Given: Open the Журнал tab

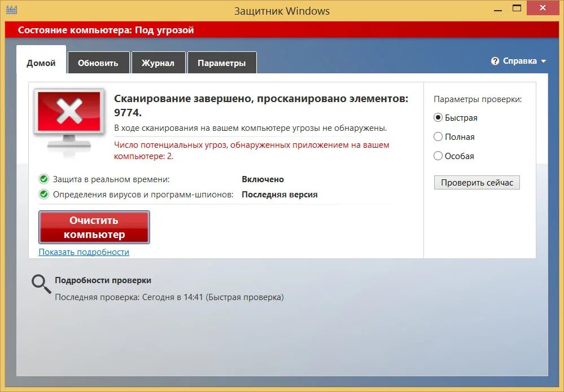Looking at the screenshot, I should click(158, 63).
